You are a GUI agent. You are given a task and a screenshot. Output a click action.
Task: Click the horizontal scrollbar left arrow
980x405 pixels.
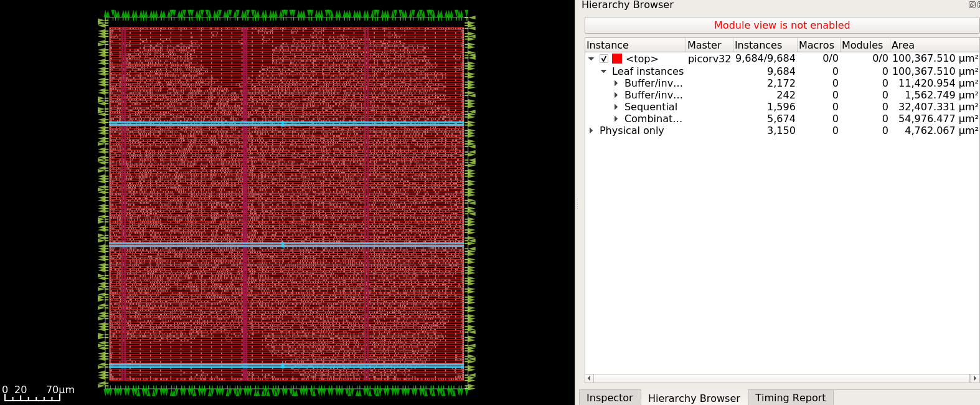[589, 378]
